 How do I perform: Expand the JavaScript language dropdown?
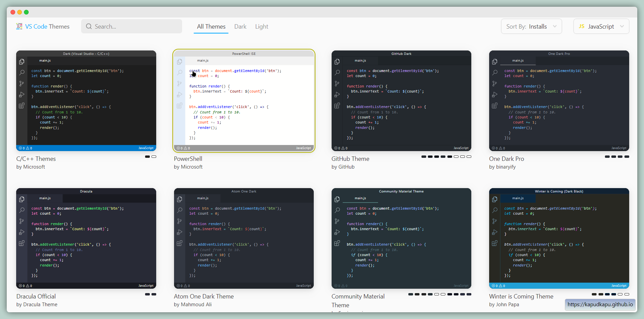click(x=601, y=27)
